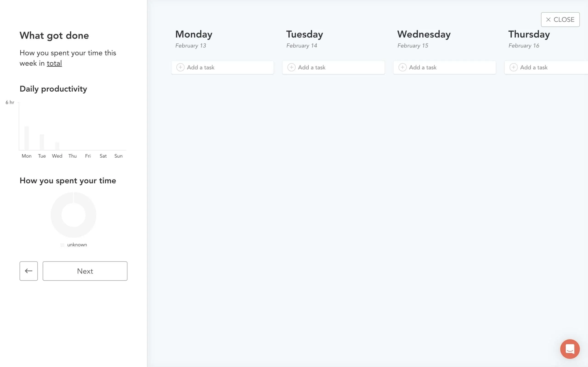Click the CLOSE button text
The height and width of the screenshot is (367, 588).
click(x=564, y=20)
